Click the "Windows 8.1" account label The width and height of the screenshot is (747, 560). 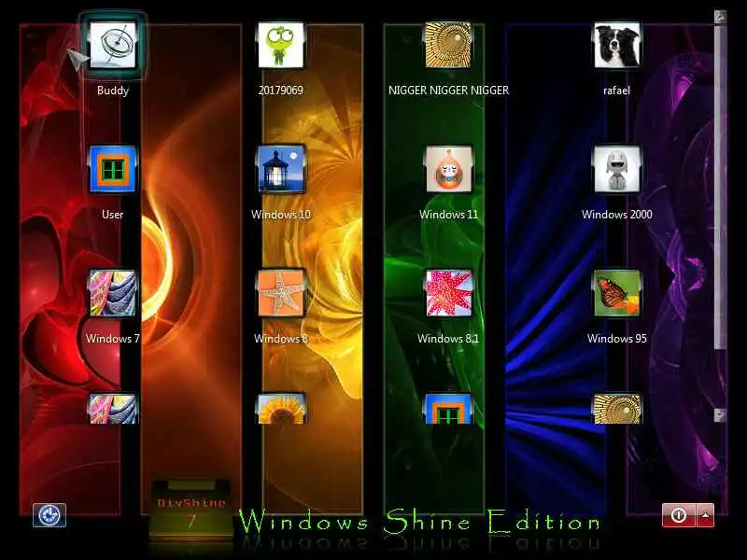[448, 339]
